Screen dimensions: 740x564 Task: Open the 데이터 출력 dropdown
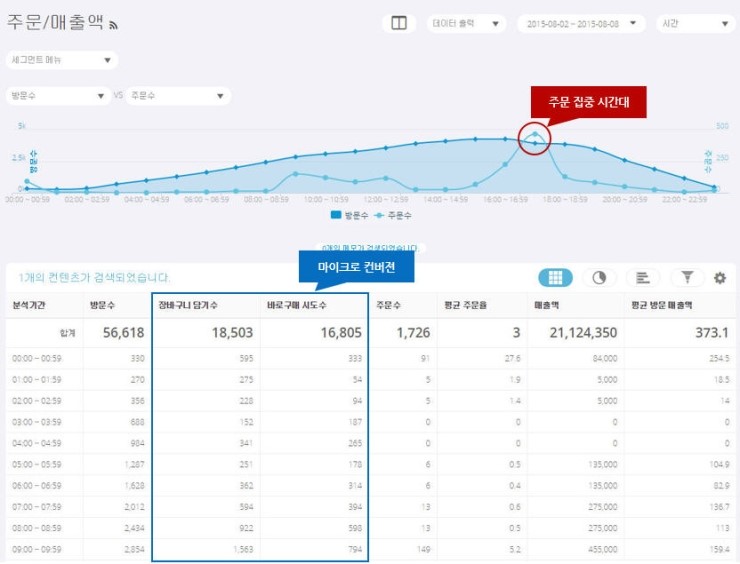click(466, 23)
